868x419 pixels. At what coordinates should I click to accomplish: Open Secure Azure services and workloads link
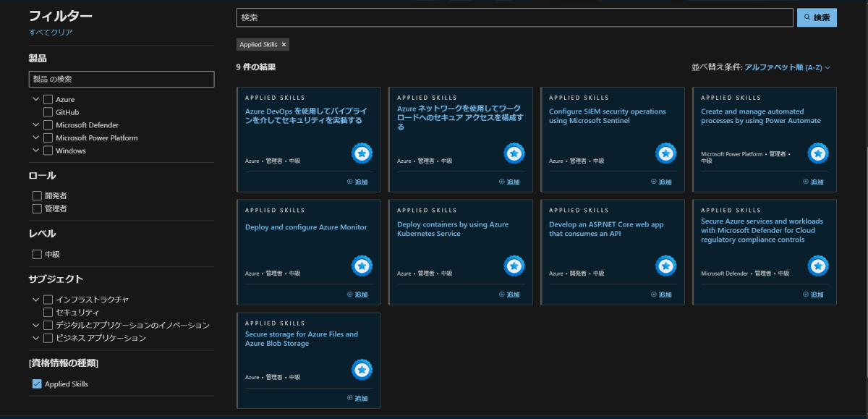click(762, 230)
